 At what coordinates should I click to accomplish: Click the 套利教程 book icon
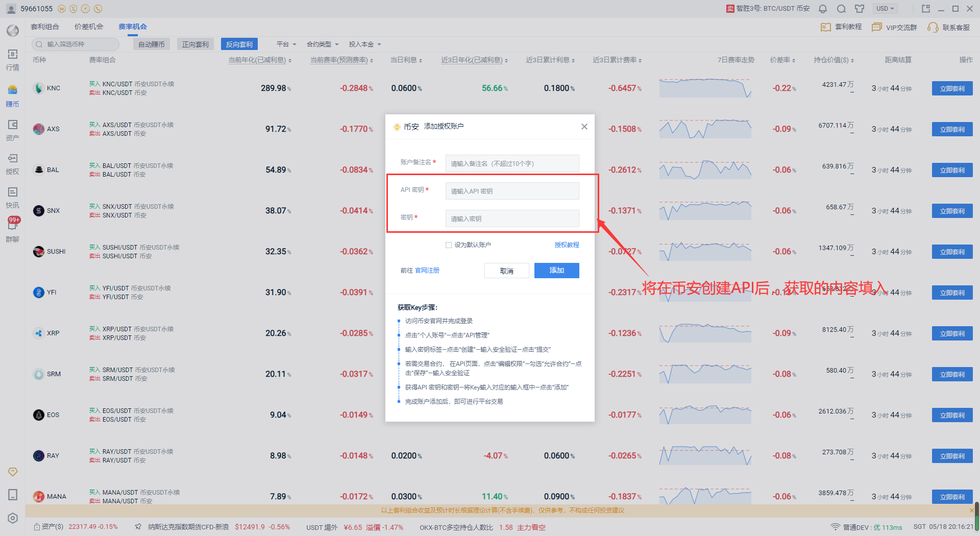(825, 27)
